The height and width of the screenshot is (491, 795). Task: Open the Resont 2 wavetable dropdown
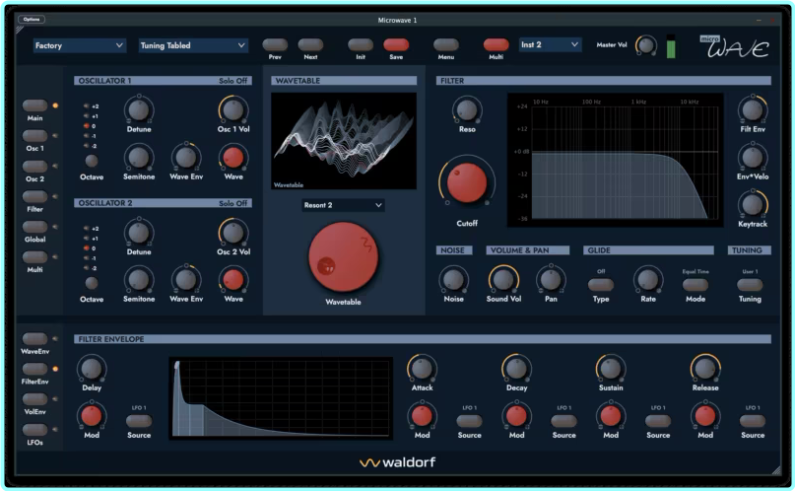click(343, 205)
